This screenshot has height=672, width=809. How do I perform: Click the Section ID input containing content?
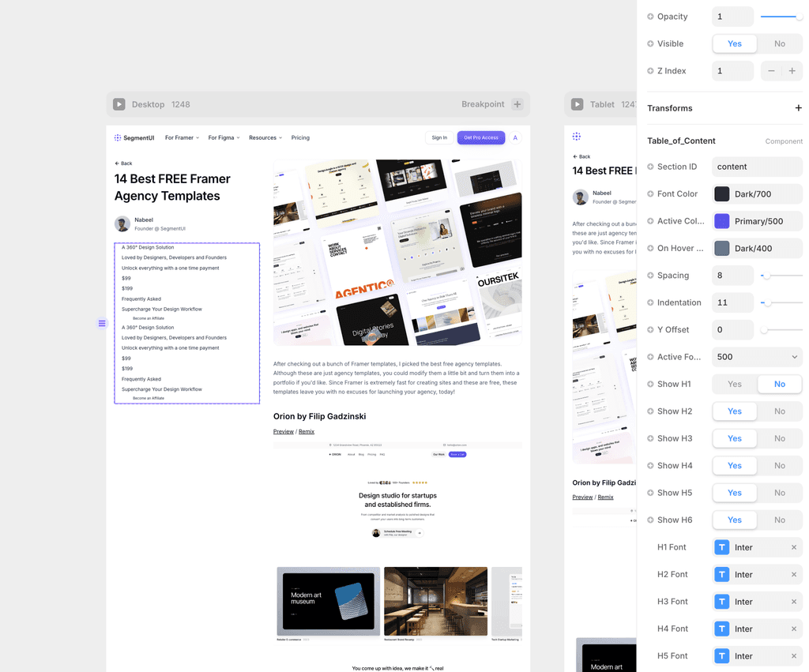pyautogui.click(x=756, y=167)
